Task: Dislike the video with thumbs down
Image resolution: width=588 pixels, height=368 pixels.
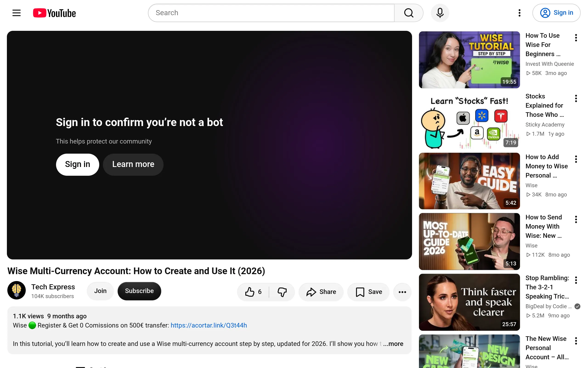Action: pos(282,292)
